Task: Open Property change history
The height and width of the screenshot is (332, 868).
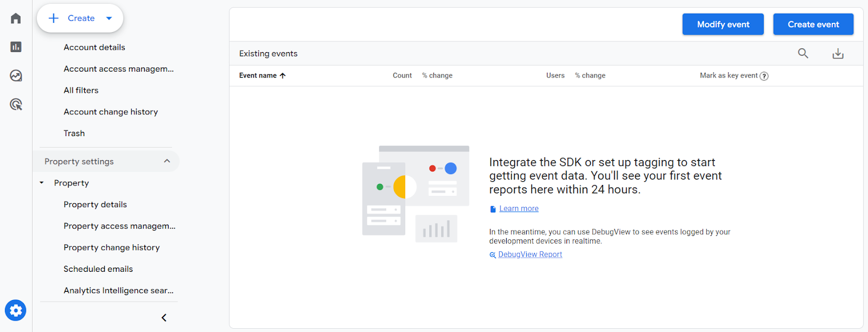Action: pyautogui.click(x=112, y=247)
